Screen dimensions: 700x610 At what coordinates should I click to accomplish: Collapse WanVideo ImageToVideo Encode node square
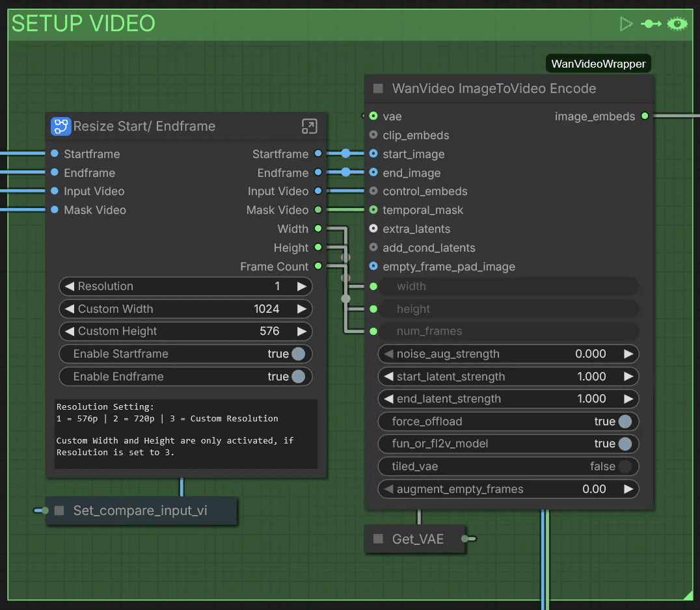(x=378, y=88)
